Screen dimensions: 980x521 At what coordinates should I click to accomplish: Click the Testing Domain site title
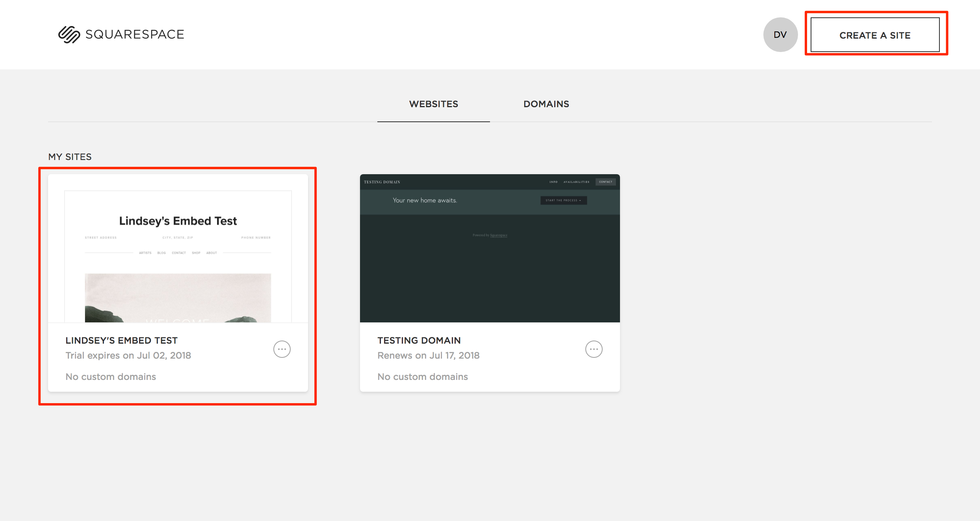[419, 341]
